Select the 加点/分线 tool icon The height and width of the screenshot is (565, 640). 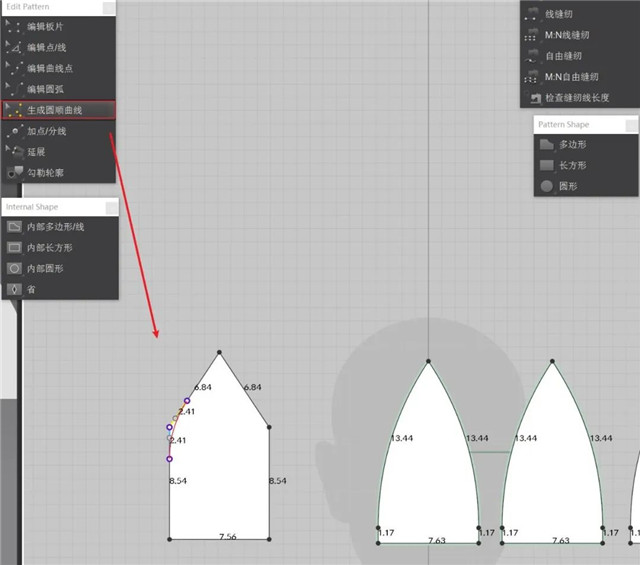coord(15,131)
